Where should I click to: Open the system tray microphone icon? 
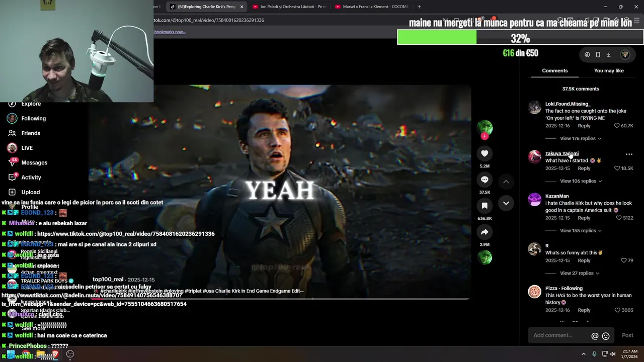point(594,354)
